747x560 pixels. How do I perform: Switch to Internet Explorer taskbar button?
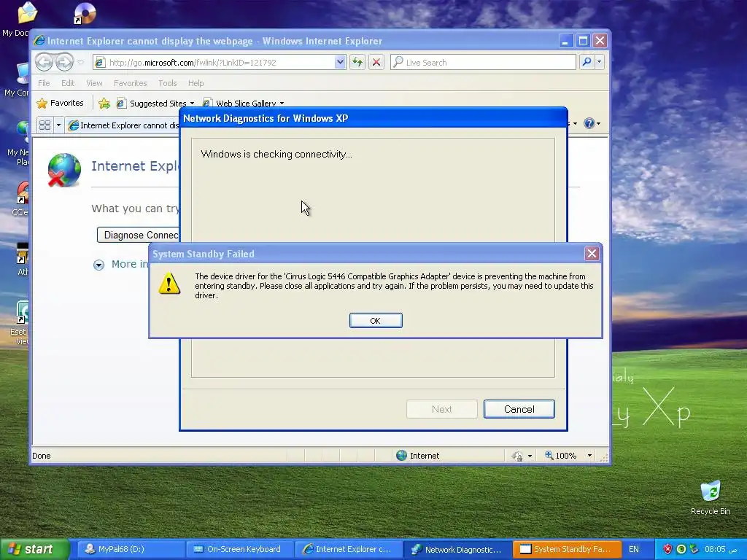pyautogui.click(x=349, y=549)
